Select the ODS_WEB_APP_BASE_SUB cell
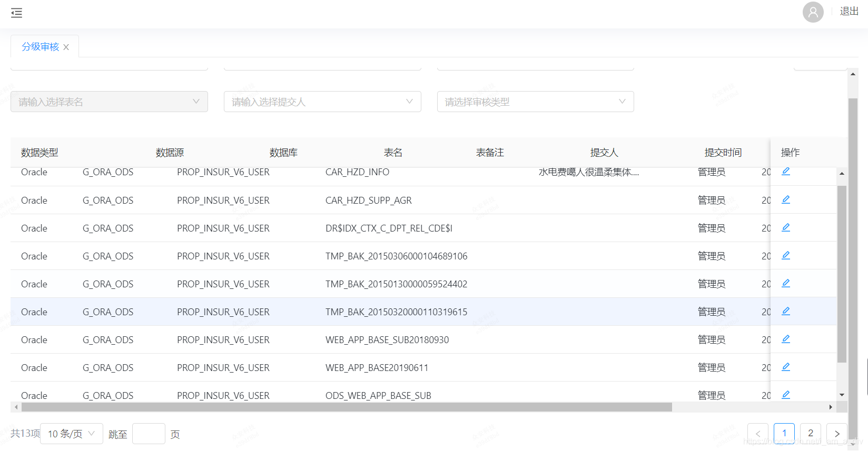The image size is (868, 451). click(x=378, y=396)
